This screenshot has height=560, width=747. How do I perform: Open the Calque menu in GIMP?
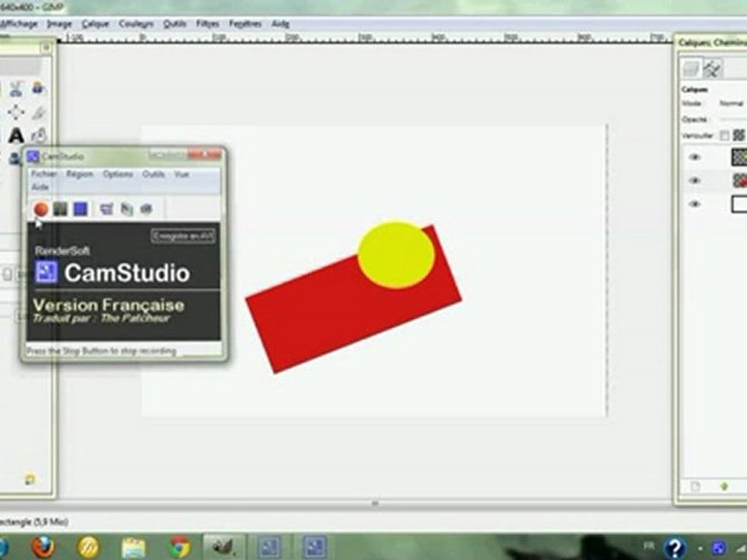click(95, 23)
